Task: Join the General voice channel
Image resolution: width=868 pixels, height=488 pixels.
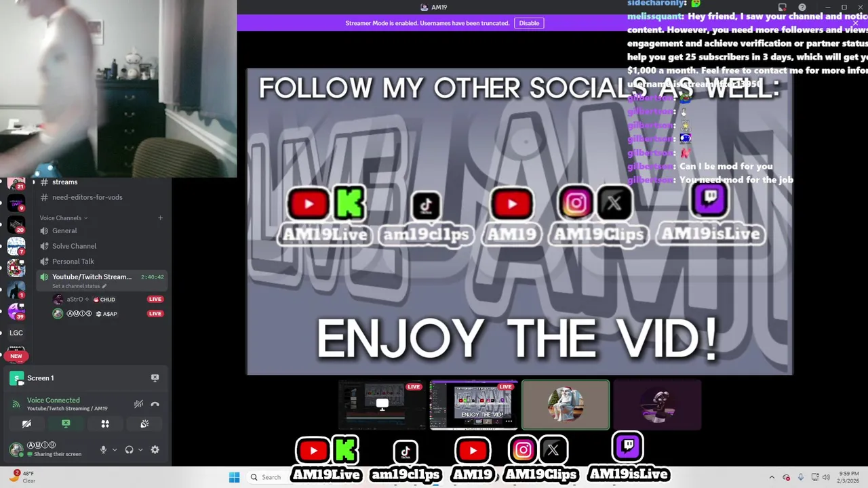Action: (x=102, y=231)
